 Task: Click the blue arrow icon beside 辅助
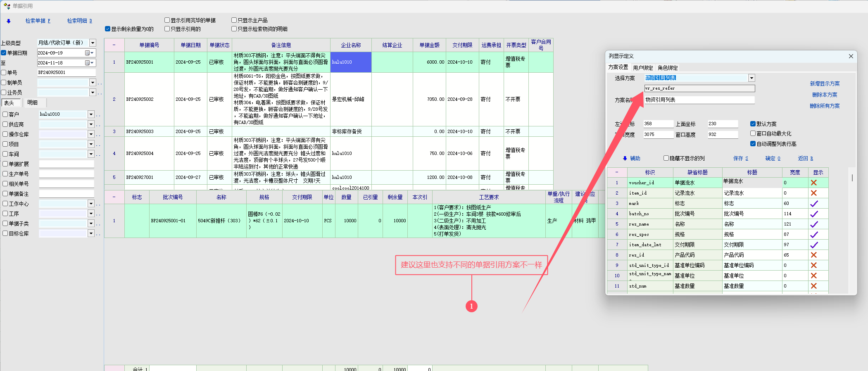625,159
